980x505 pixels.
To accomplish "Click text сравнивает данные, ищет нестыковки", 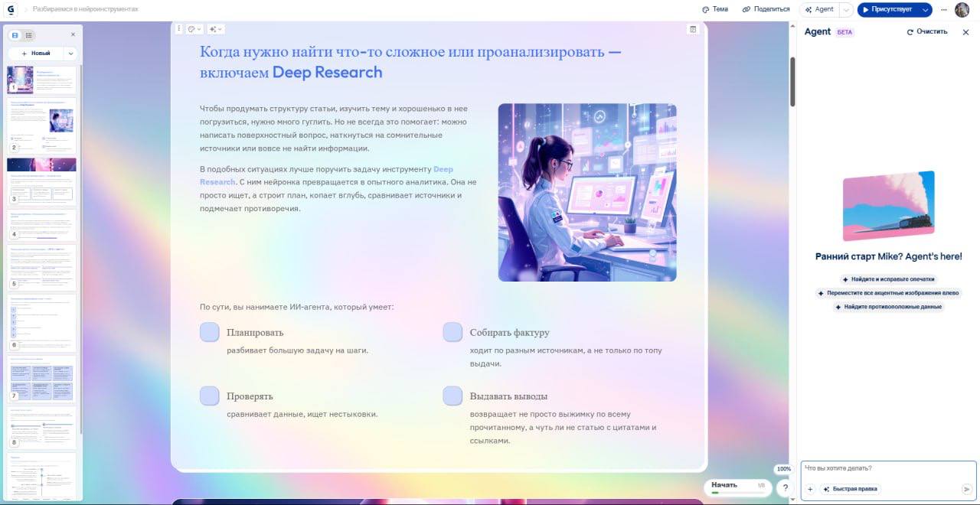I will 302,414.
